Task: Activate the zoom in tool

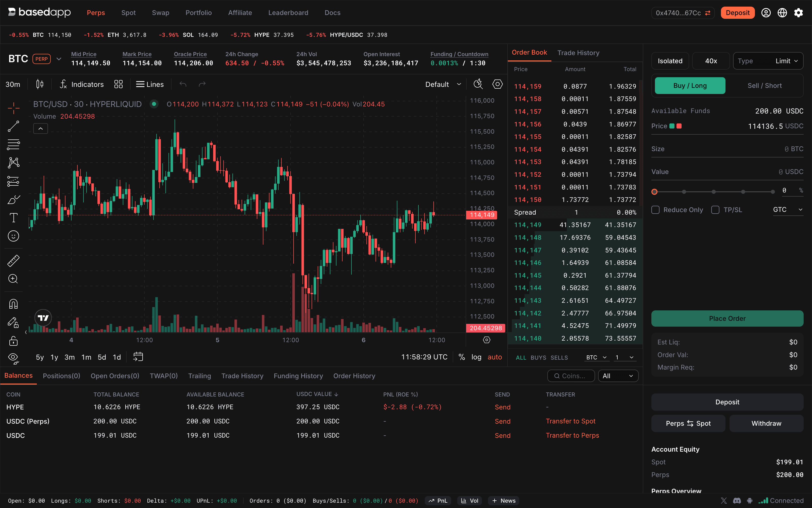Action: pyautogui.click(x=13, y=279)
